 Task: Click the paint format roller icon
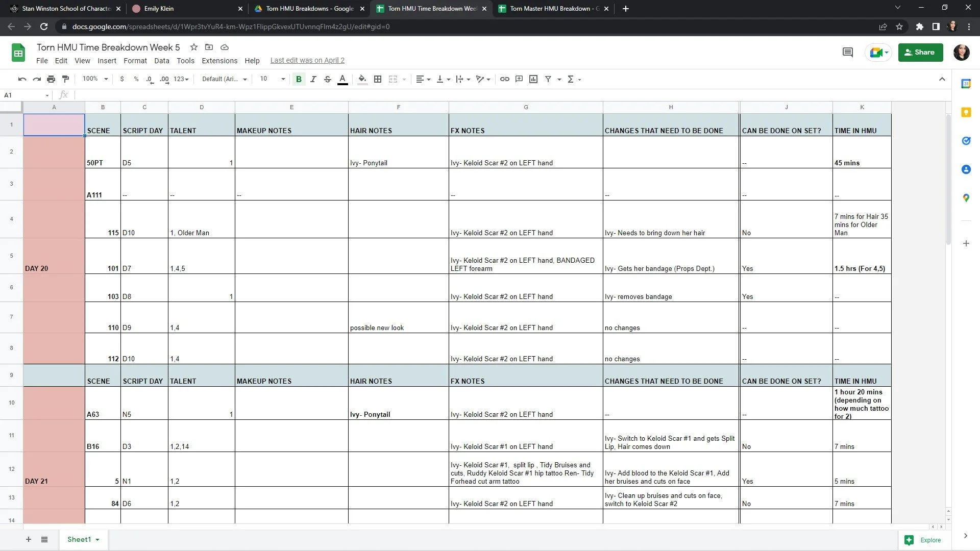[x=65, y=79]
